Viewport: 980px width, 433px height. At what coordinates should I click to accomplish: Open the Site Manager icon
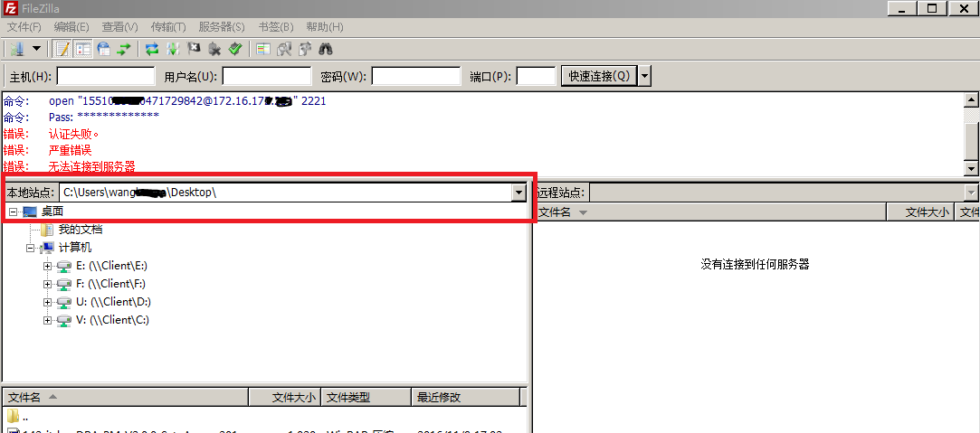[17, 49]
